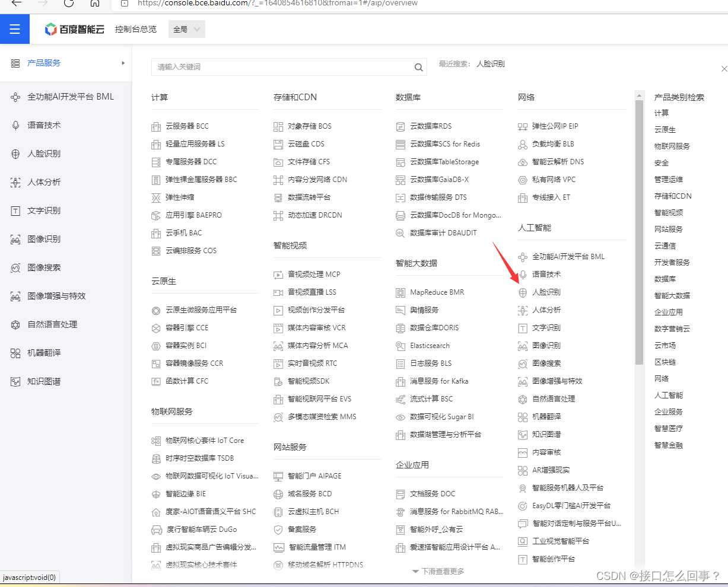Click the 语音技术 microphone icon in sidebar
The width and height of the screenshot is (728, 587).
[x=15, y=125]
